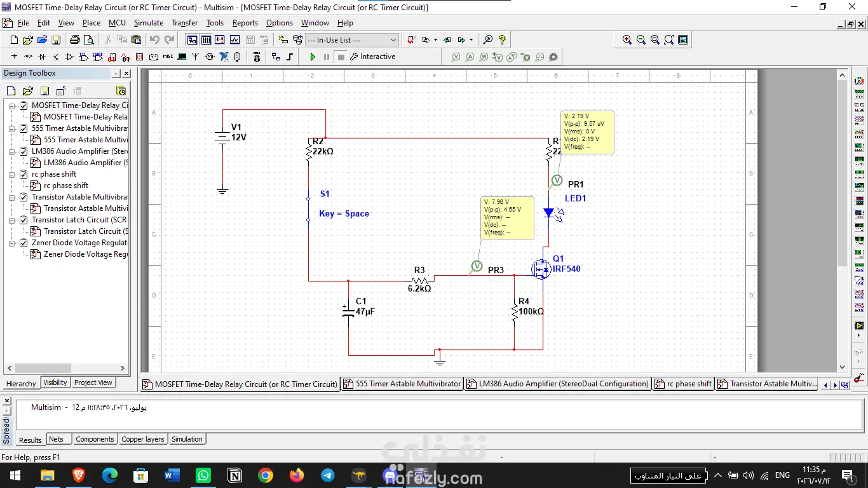The width and height of the screenshot is (868, 488).
Task: Collapse the 555 Timer Astable tree node
Action: pyautogui.click(x=12, y=128)
